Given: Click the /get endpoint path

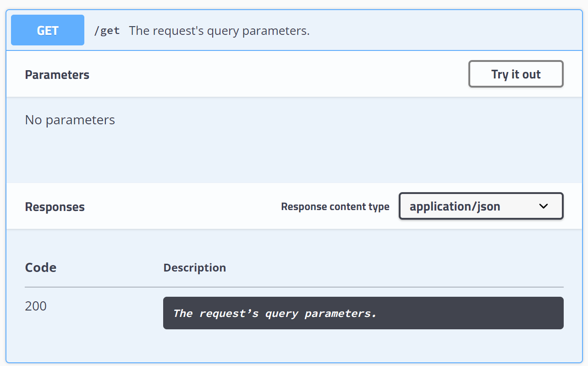Looking at the screenshot, I should (x=107, y=31).
